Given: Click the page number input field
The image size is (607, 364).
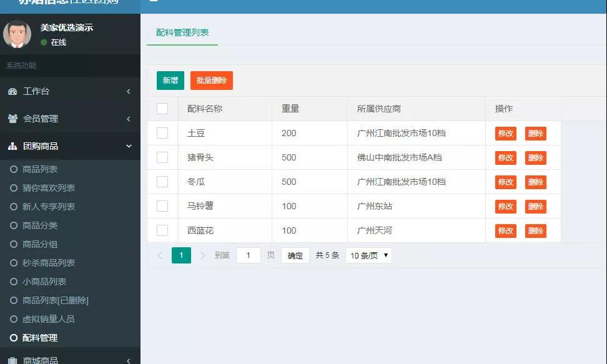Looking at the screenshot, I should [x=248, y=255].
